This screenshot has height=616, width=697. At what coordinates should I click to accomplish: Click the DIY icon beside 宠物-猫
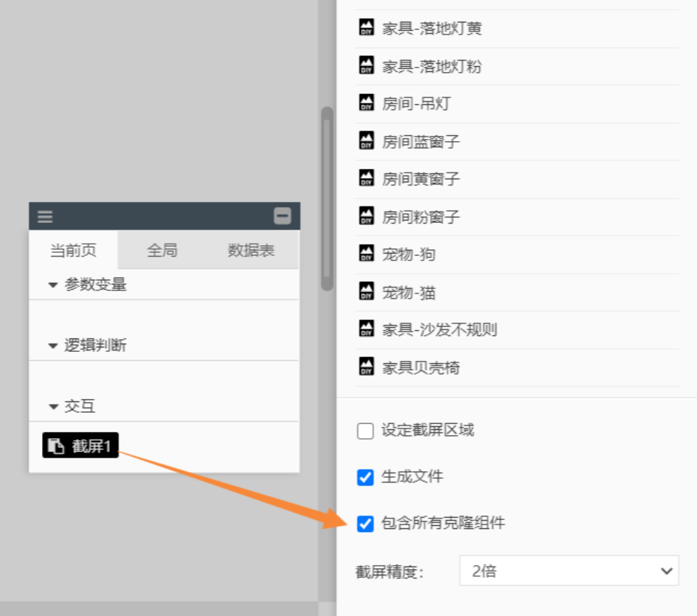point(366,292)
